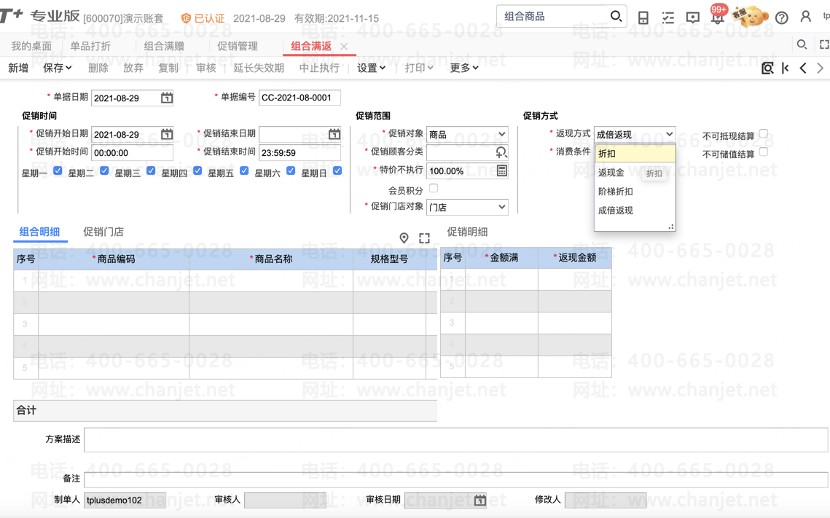
Task: Click 新增 toolbar button
Action: [x=19, y=68]
